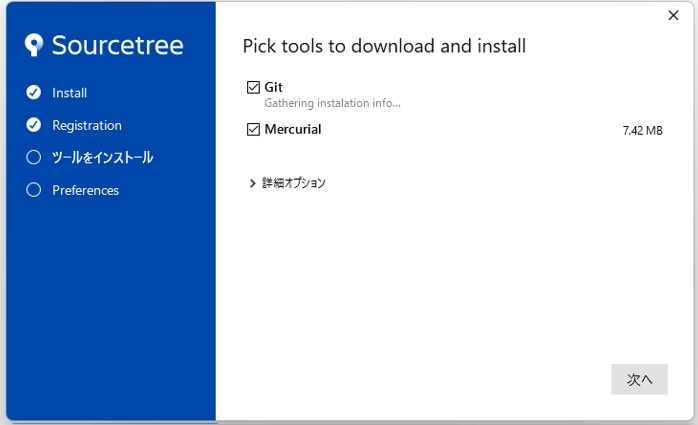Open the 詳細オプション advanced options label

tap(294, 183)
